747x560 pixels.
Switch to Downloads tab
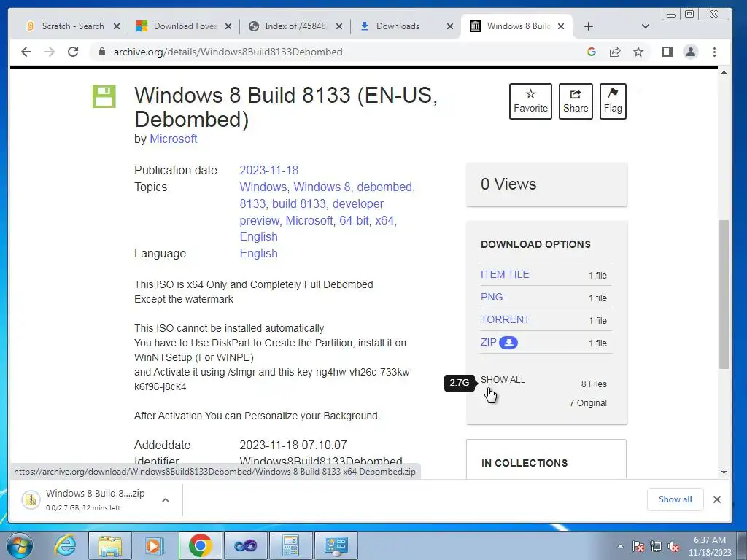[398, 26]
